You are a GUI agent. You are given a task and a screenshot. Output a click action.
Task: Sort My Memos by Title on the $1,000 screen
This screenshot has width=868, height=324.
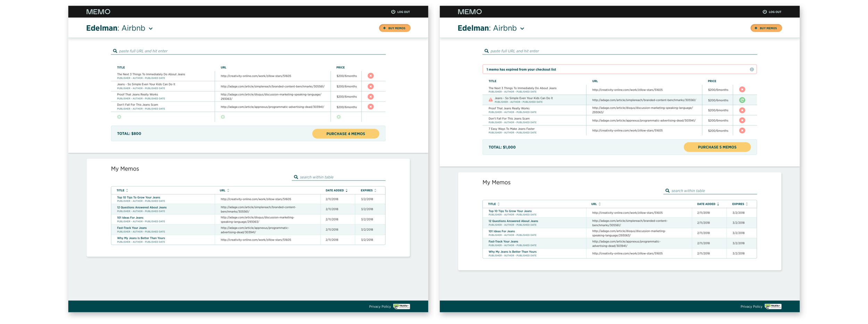499,204
